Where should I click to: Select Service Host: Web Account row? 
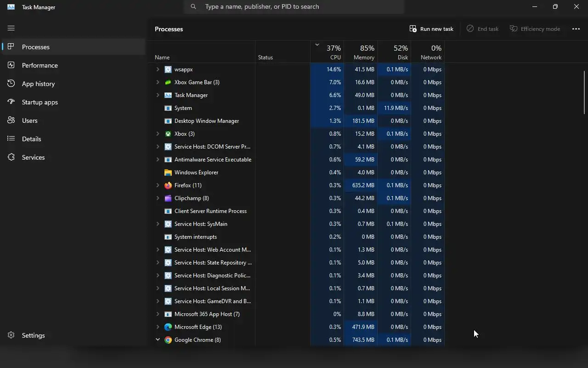pos(296,250)
